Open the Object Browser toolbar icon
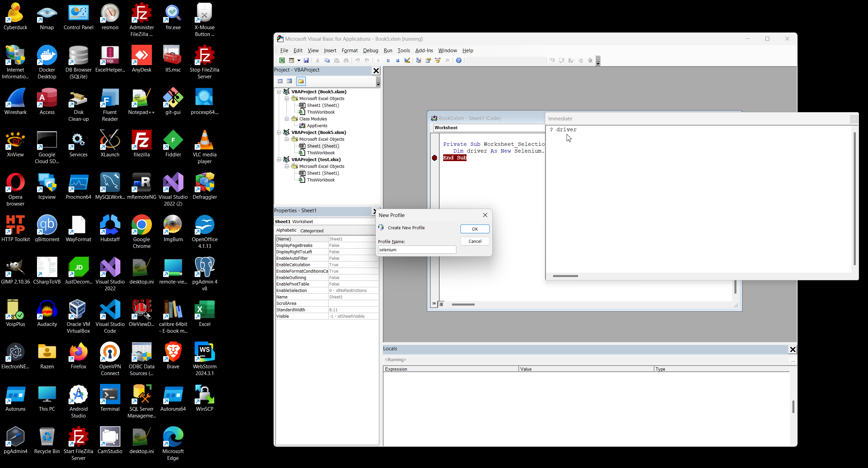868x468 pixels. point(438,60)
